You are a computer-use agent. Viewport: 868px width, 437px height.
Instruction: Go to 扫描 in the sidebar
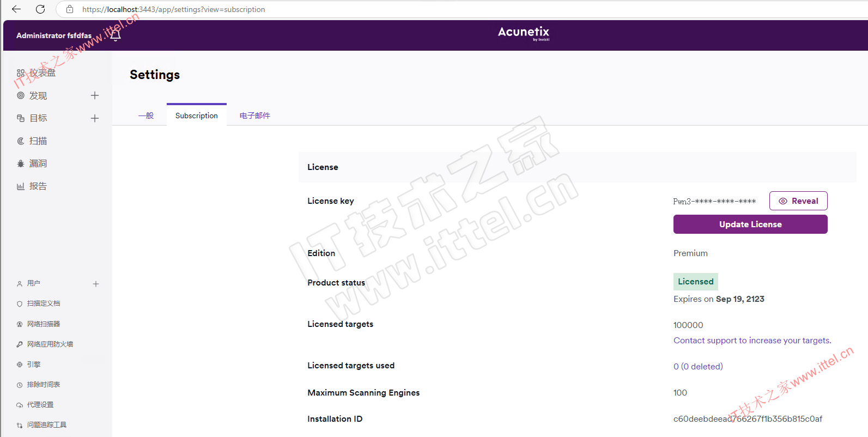pos(38,141)
